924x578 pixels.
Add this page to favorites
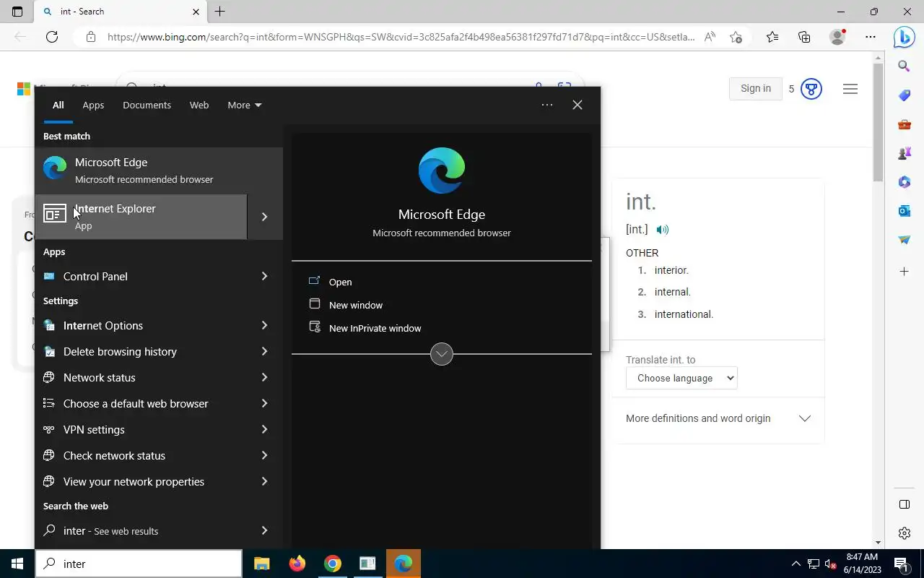pos(736,37)
